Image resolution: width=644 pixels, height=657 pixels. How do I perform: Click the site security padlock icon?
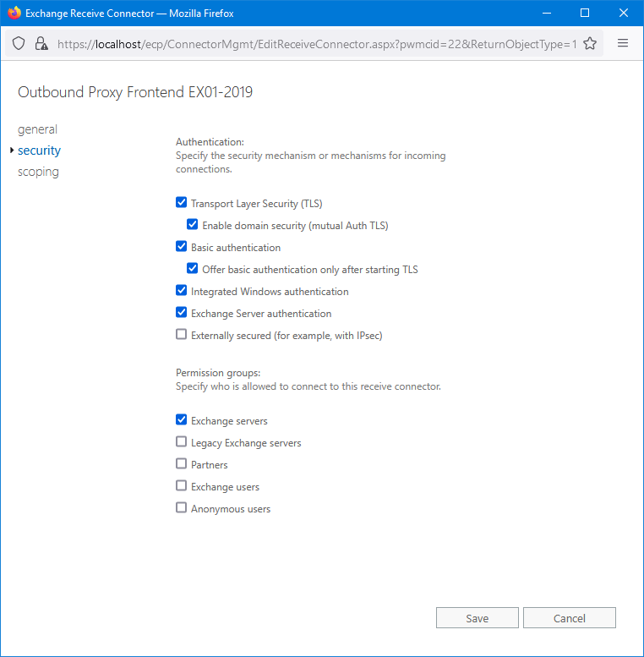click(x=41, y=44)
